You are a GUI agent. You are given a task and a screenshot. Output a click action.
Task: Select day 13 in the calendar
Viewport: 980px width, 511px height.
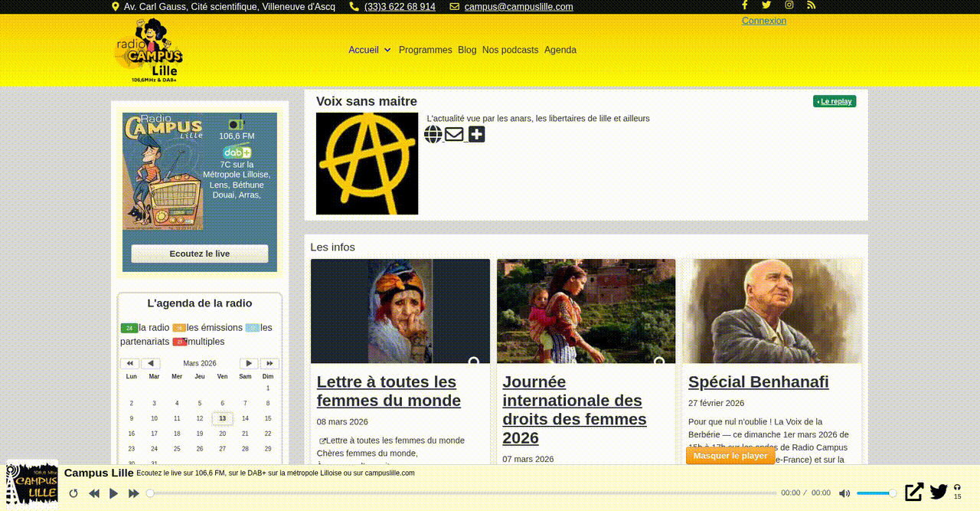pos(223,418)
